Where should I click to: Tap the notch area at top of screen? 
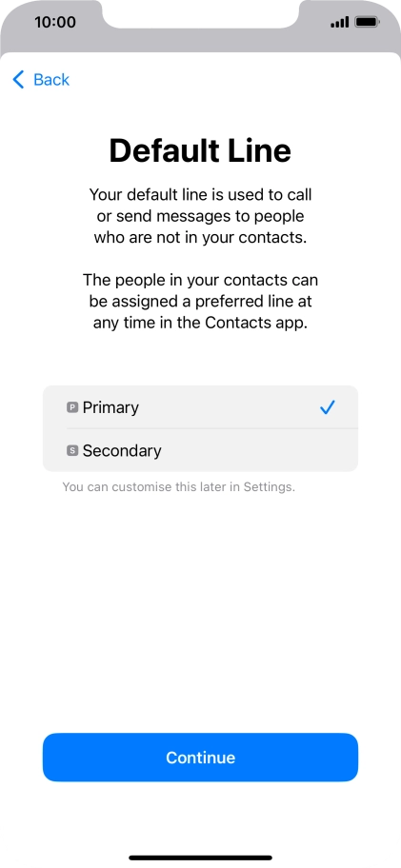(200, 13)
